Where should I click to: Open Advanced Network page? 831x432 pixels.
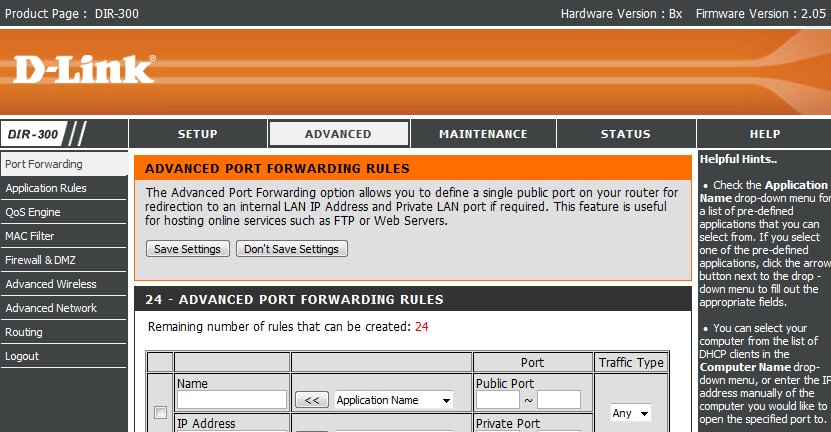[x=64, y=308]
